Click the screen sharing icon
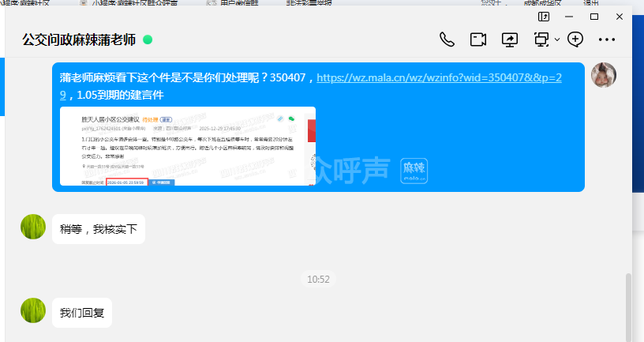 (x=510, y=39)
